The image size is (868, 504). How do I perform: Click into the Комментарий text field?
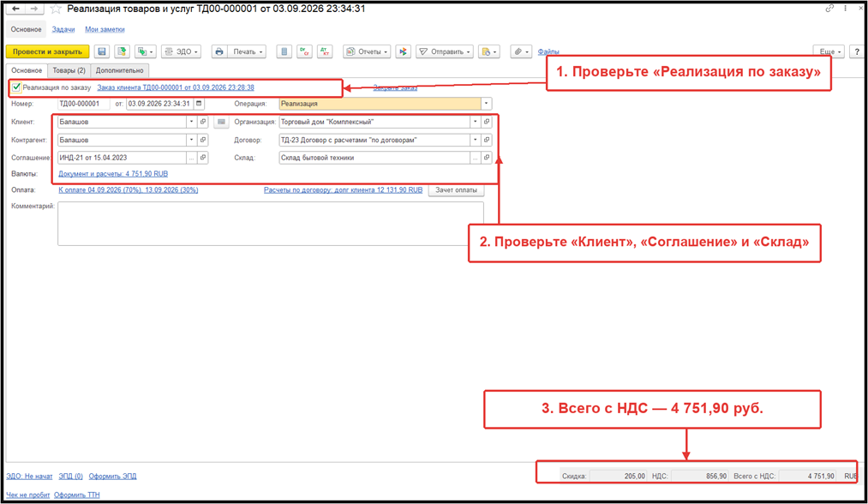(270, 223)
